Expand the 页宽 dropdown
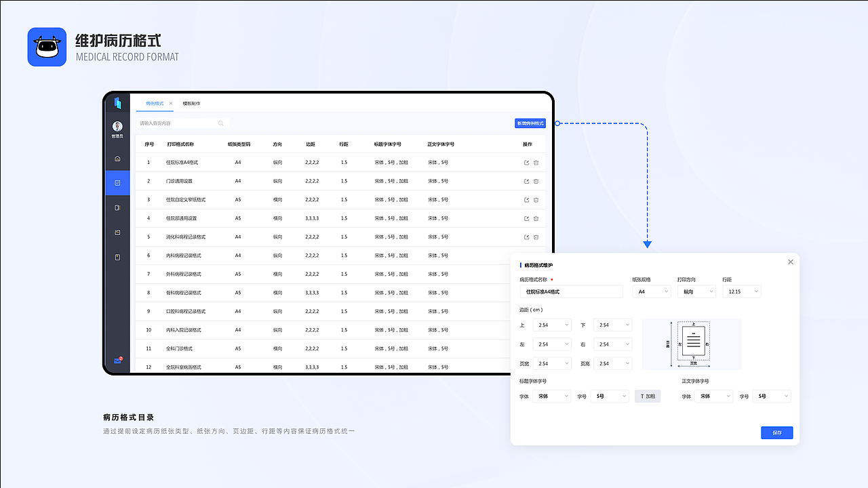868x488 pixels. tap(552, 363)
